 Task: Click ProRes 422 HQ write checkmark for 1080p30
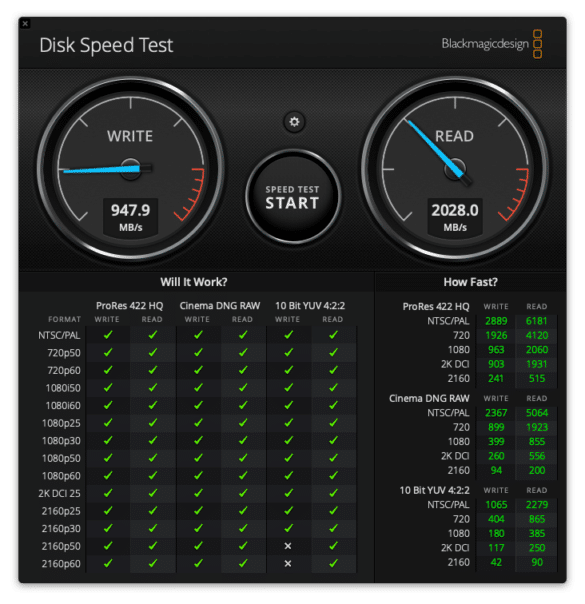[x=108, y=440]
